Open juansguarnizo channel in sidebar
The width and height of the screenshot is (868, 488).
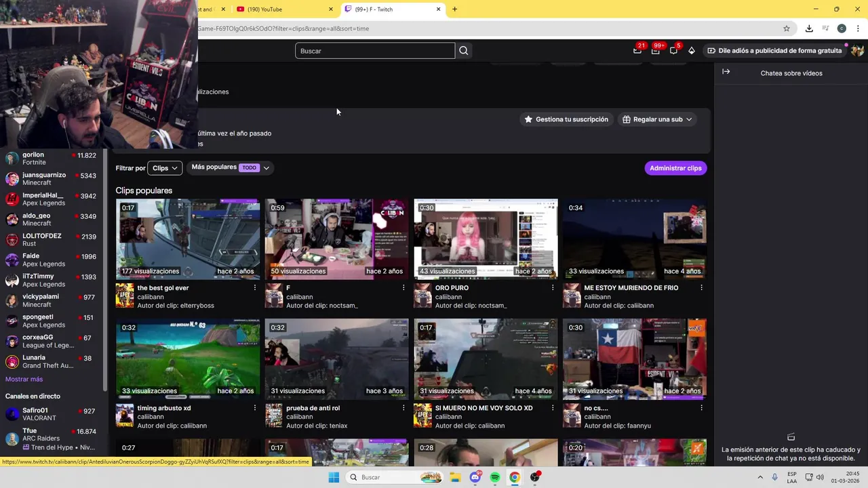pyautogui.click(x=51, y=179)
